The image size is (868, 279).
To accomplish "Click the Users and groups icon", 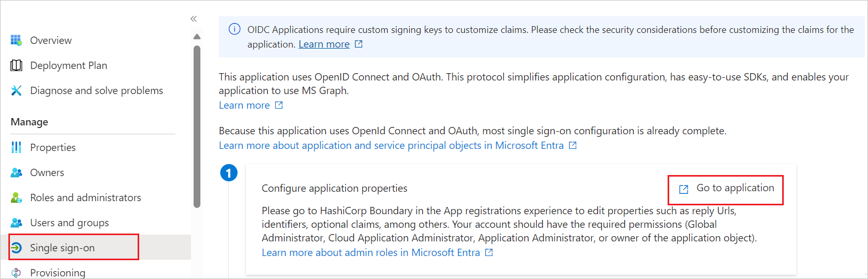I will (16, 223).
